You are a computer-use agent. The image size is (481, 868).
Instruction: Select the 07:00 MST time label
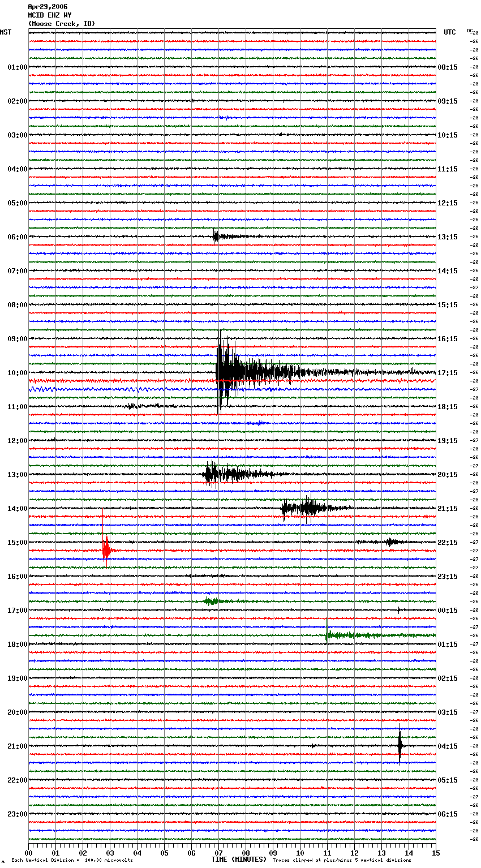[18, 271]
